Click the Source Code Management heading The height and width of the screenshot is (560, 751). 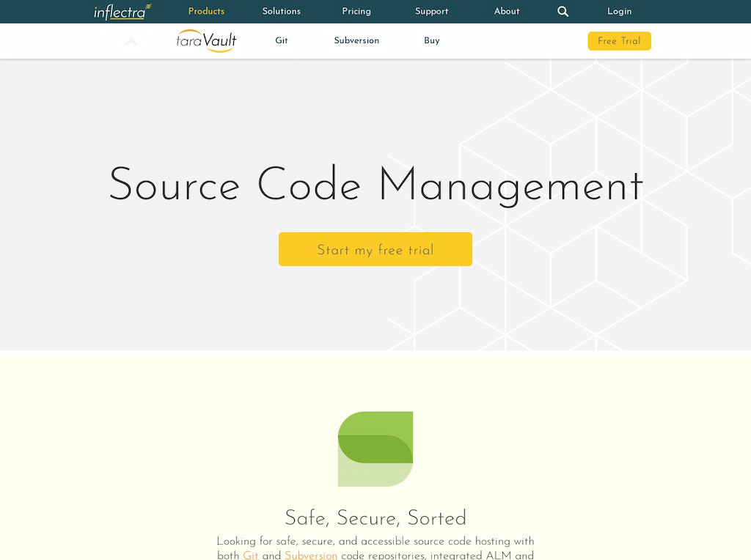click(375, 185)
